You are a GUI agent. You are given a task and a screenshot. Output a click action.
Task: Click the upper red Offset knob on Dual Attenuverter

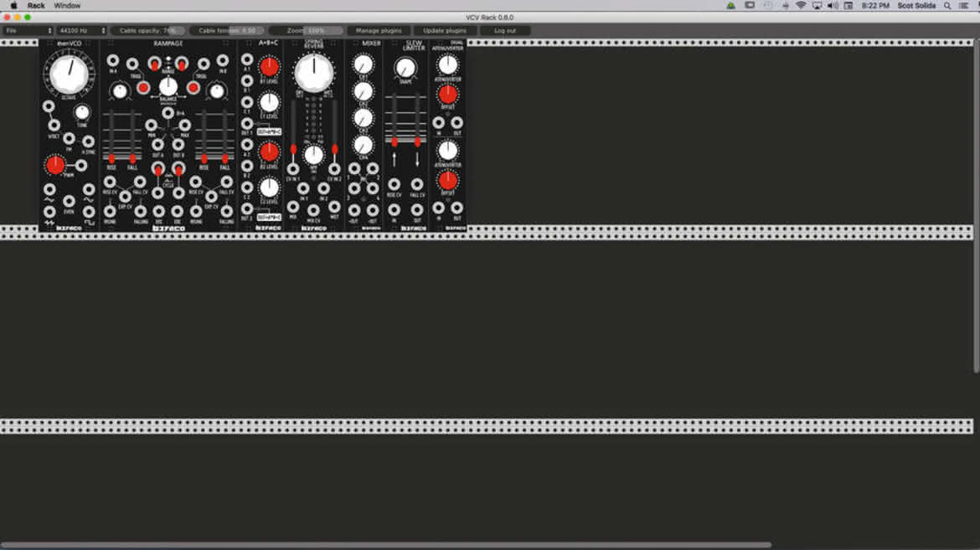[447, 95]
